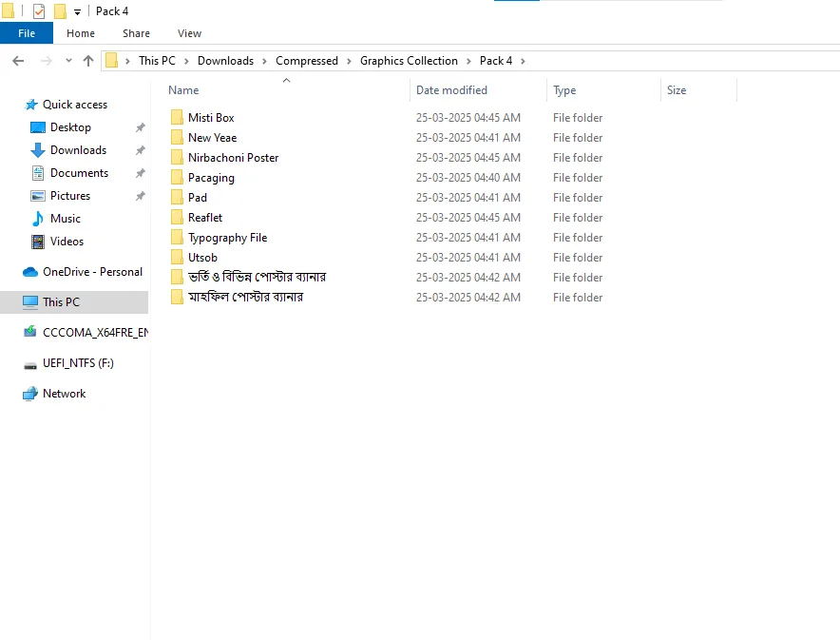This screenshot has width=840, height=640.
Task: Click the Up one level arrow
Action: 88,61
